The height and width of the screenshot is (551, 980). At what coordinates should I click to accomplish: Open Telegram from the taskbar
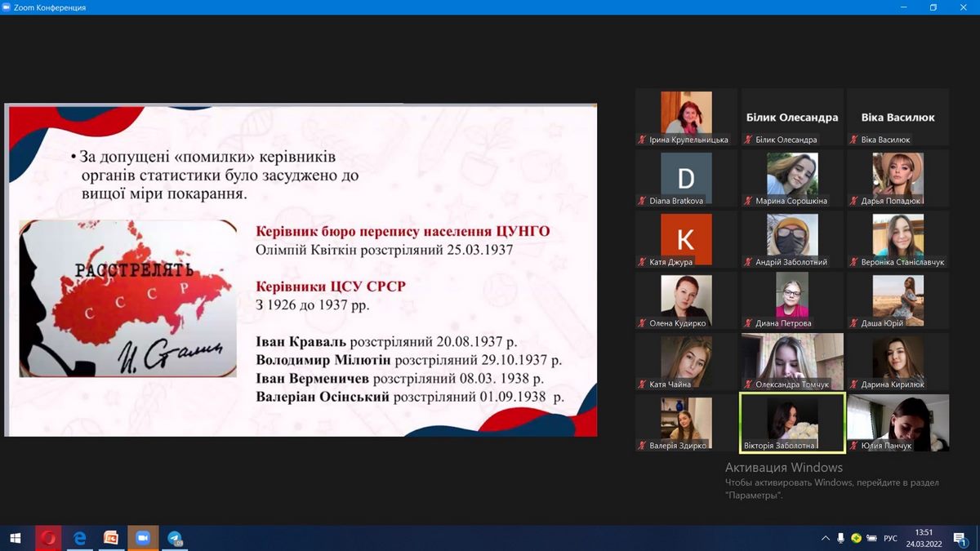click(x=175, y=538)
